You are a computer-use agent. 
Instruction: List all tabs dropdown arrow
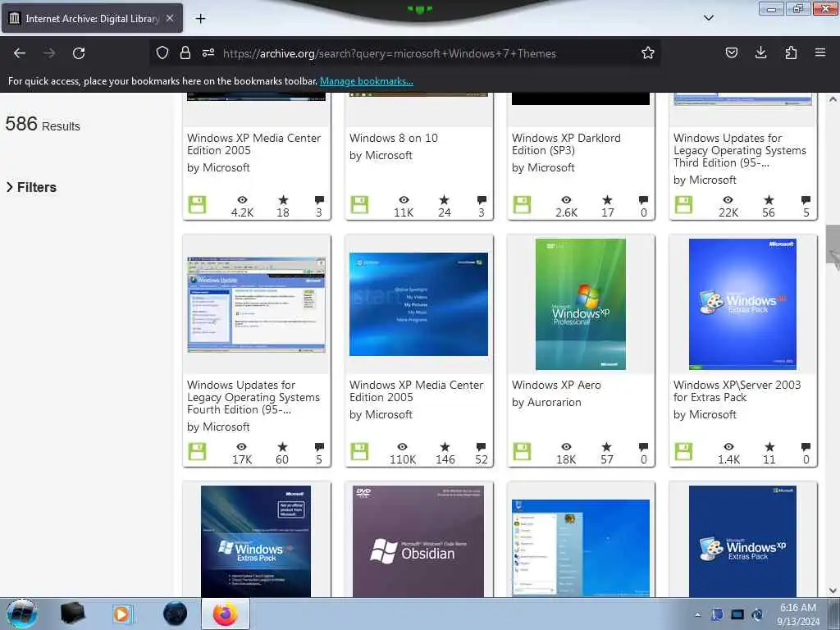[708, 18]
